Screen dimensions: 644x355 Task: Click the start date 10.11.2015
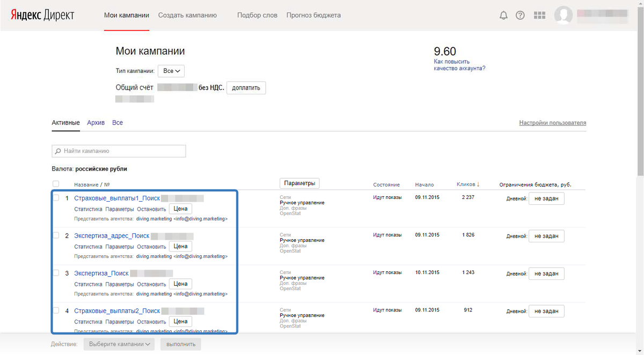pyautogui.click(x=427, y=272)
